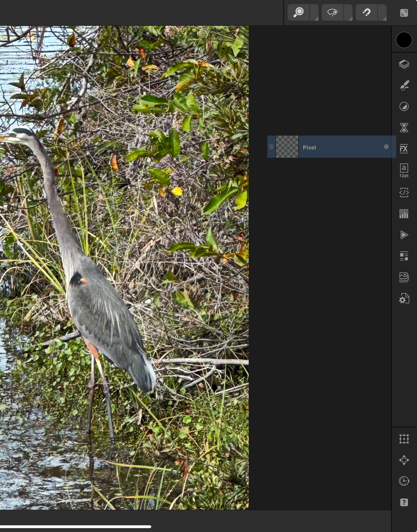
Task: Open the History clock studio
Action: click(404, 481)
